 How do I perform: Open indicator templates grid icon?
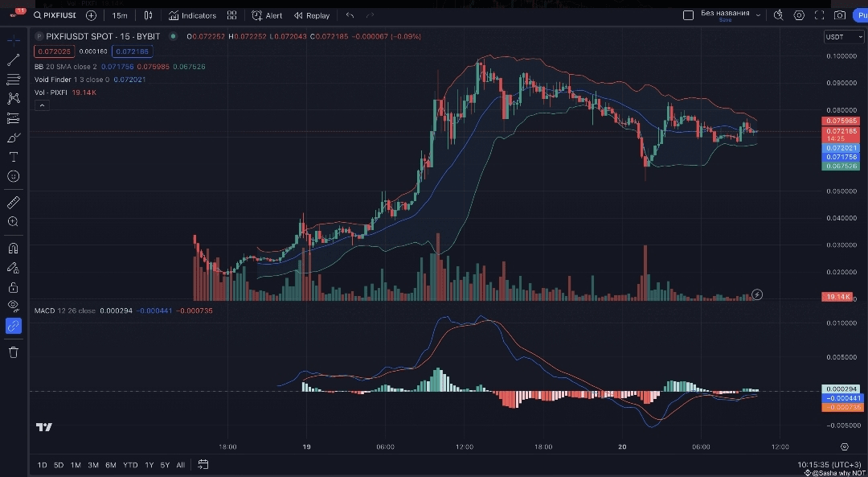click(x=231, y=15)
